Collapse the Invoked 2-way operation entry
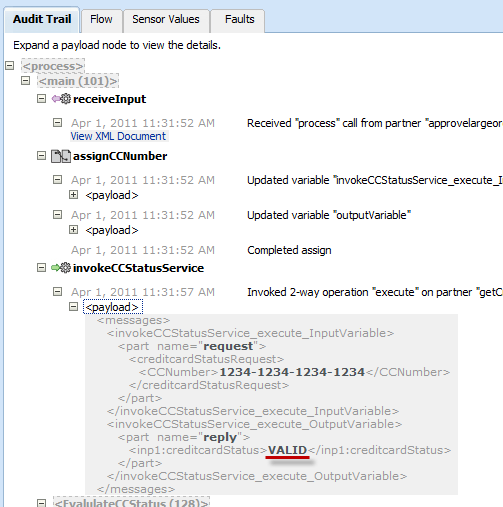 57,292
